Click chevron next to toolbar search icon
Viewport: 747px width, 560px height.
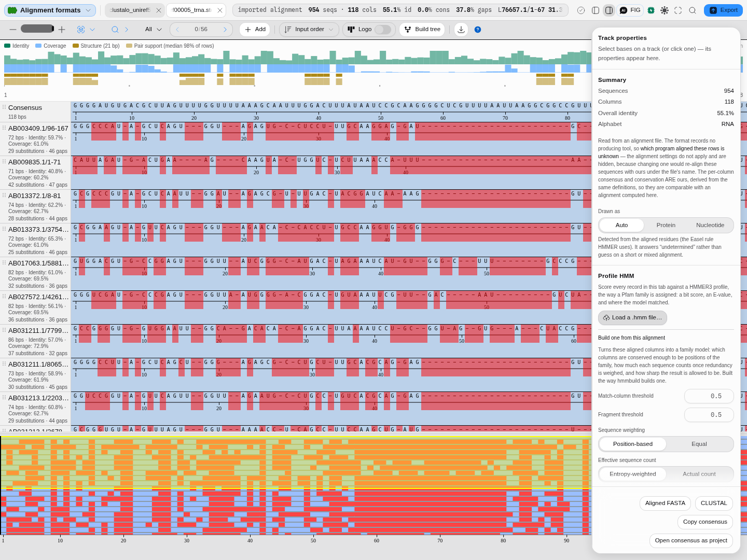tap(127, 30)
